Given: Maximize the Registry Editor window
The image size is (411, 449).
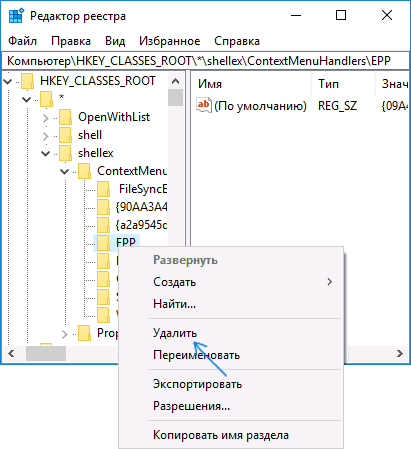Looking at the screenshot, I should pos(341,15).
